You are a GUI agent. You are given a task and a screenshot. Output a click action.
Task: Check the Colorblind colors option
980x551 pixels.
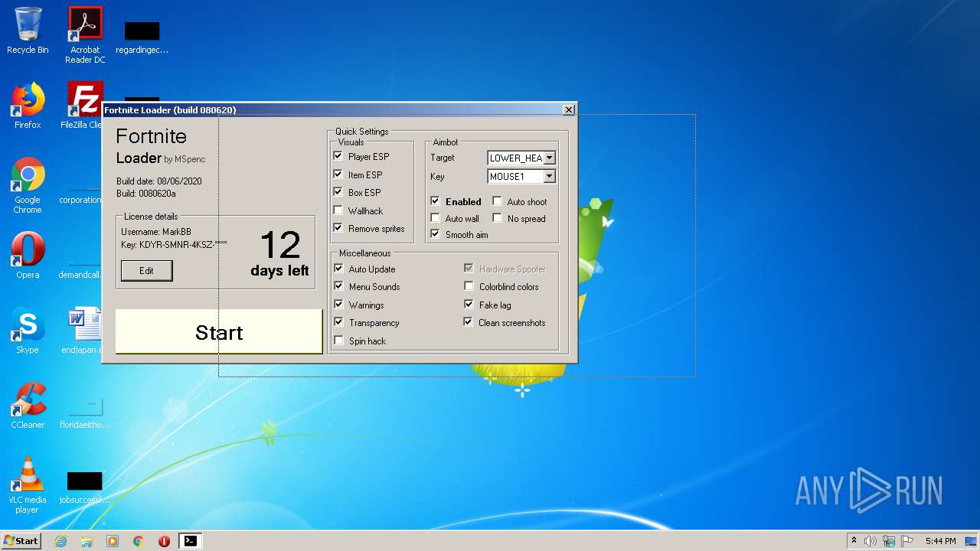point(469,286)
